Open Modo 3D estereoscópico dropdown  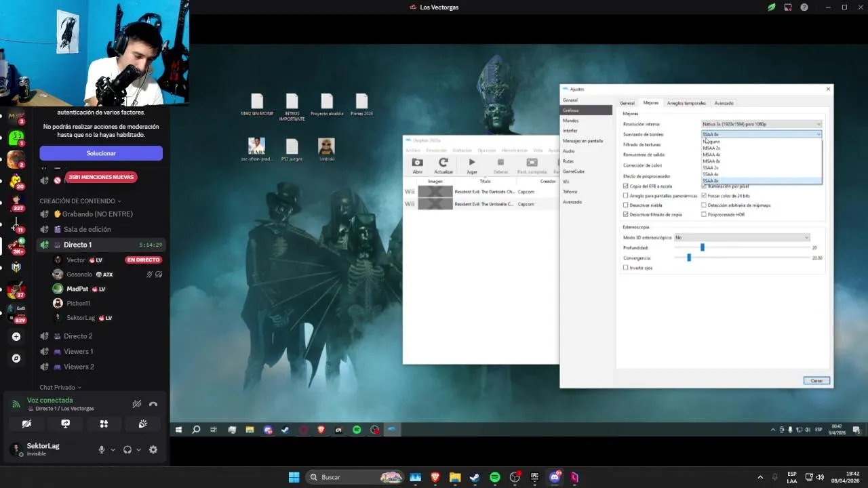click(x=742, y=237)
